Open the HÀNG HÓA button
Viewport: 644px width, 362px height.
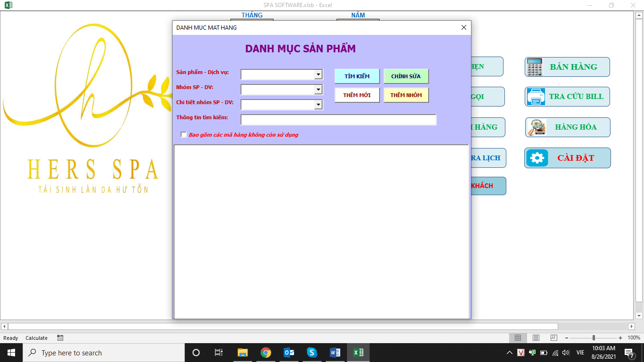point(568,127)
